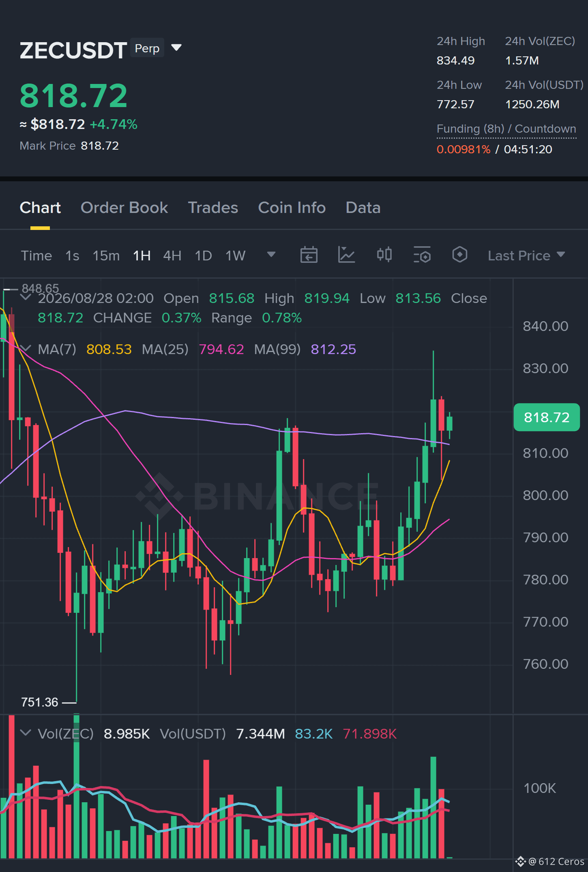This screenshot has height=872, width=588.
Task: Open the Data tab
Action: (363, 208)
